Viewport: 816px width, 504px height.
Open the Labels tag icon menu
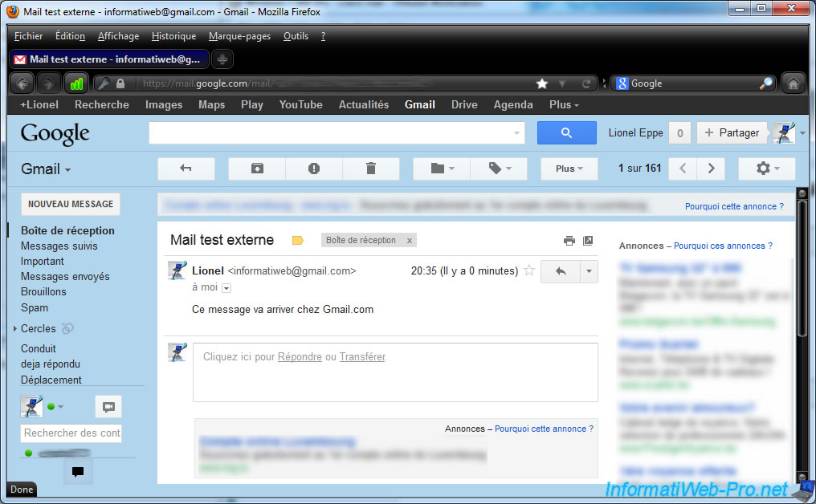coord(499,169)
